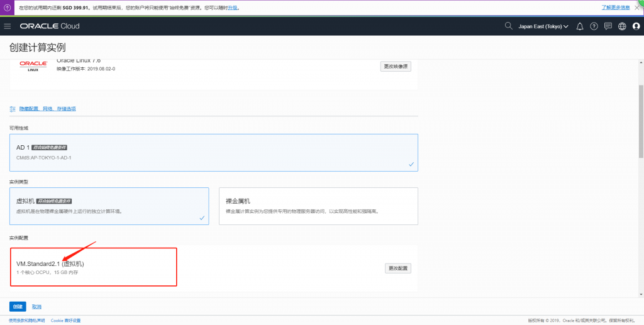Open the help question mark icon
This screenshot has width=644, height=325.
click(x=594, y=26)
